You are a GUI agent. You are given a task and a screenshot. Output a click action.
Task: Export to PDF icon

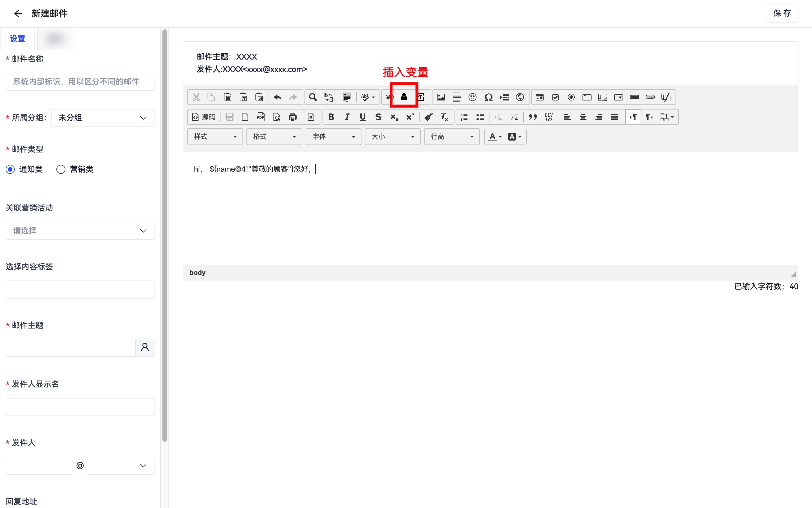(261, 117)
